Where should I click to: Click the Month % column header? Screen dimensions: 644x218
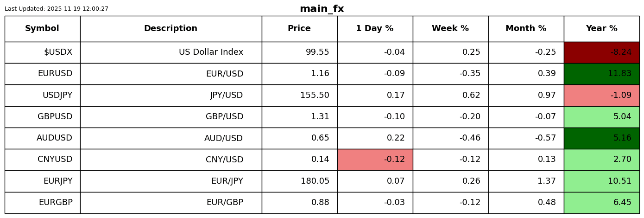(526, 29)
